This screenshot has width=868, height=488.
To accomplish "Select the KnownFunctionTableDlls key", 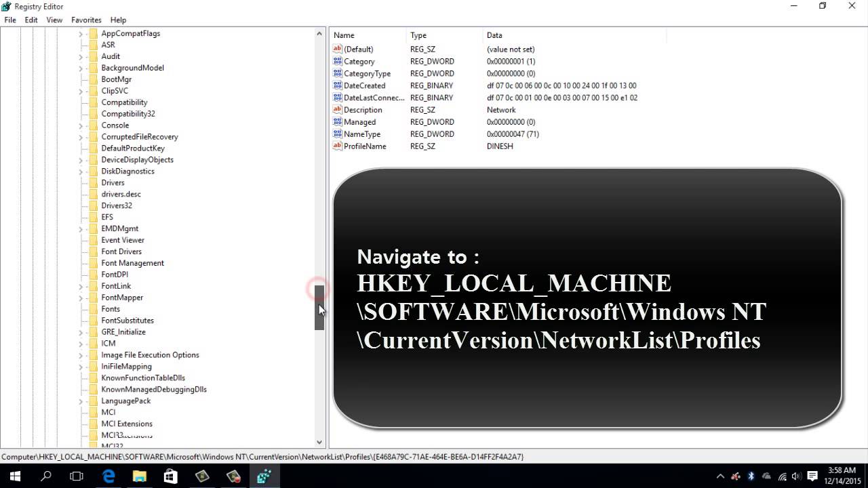I will (143, 378).
